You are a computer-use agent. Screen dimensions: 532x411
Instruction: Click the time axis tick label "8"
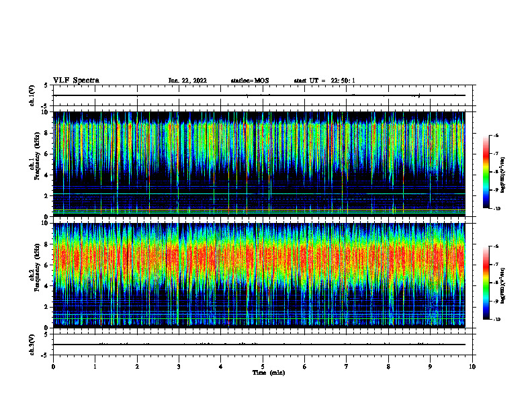coord(388,367)
